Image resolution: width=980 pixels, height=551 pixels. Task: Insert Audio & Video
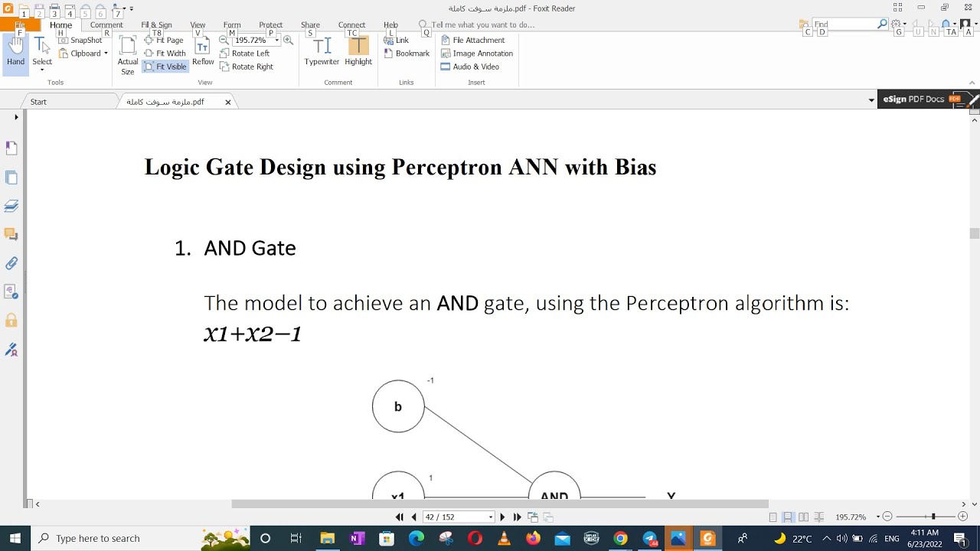[469, 67]
